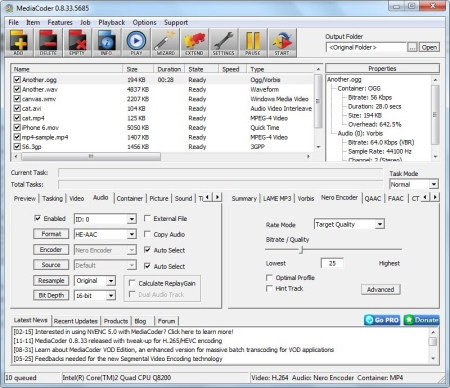The height and width of the screenshot is (388, 450).
Task: Click the Go PRO badge
Action: point(382,320)
